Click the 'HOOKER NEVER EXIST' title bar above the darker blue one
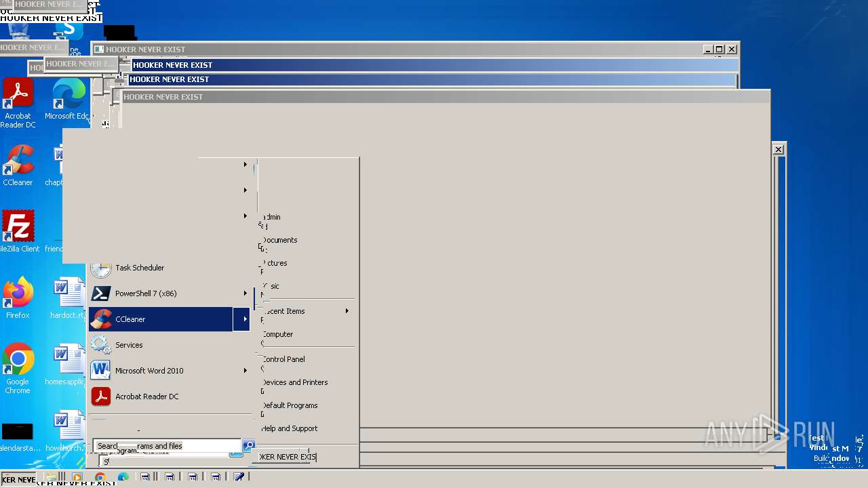The width and height of the screenshot is (868, 488). click(434, 65)
